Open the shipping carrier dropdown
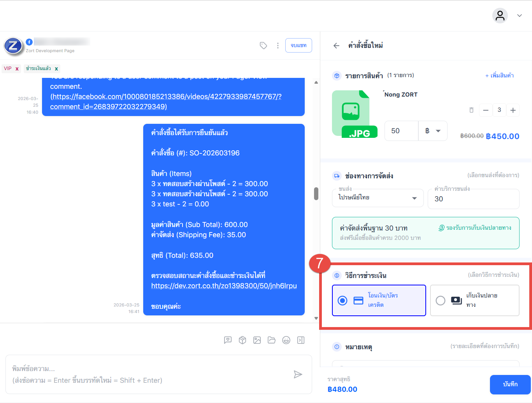The width and height of the screenshot is (532, 403). pyautogui.click(x=378, y=198)
